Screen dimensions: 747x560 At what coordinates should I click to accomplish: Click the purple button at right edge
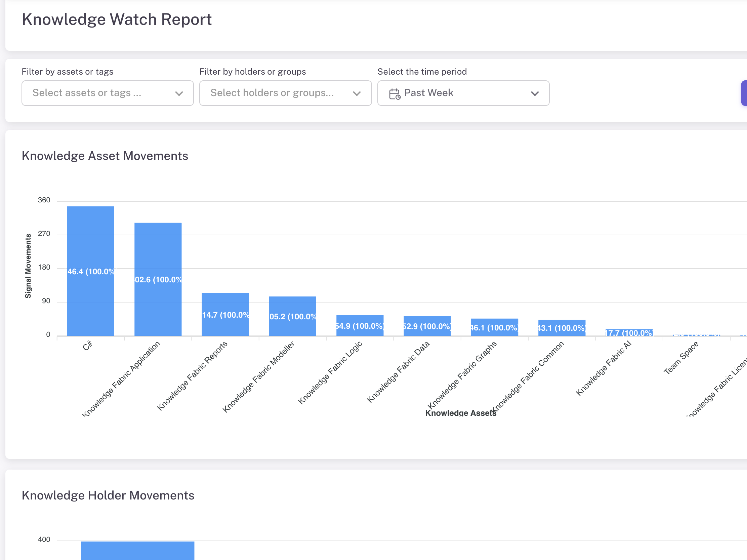(x=744, y=93)
